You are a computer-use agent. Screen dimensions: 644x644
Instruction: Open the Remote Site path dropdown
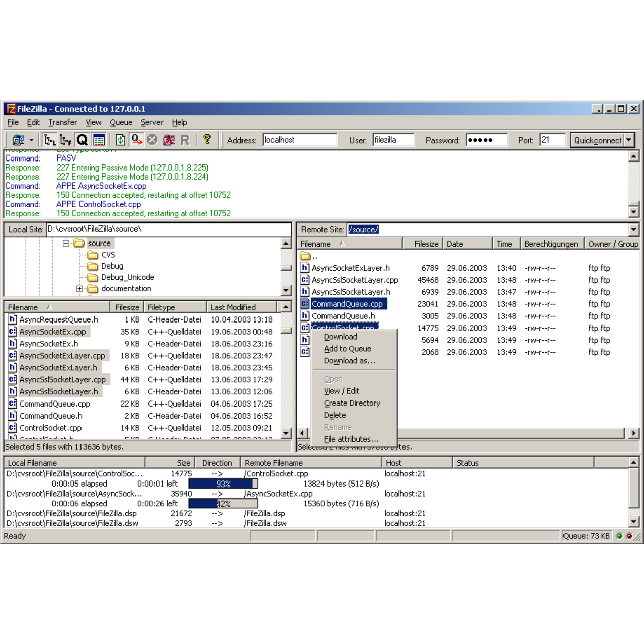click(x=633, y=229)
